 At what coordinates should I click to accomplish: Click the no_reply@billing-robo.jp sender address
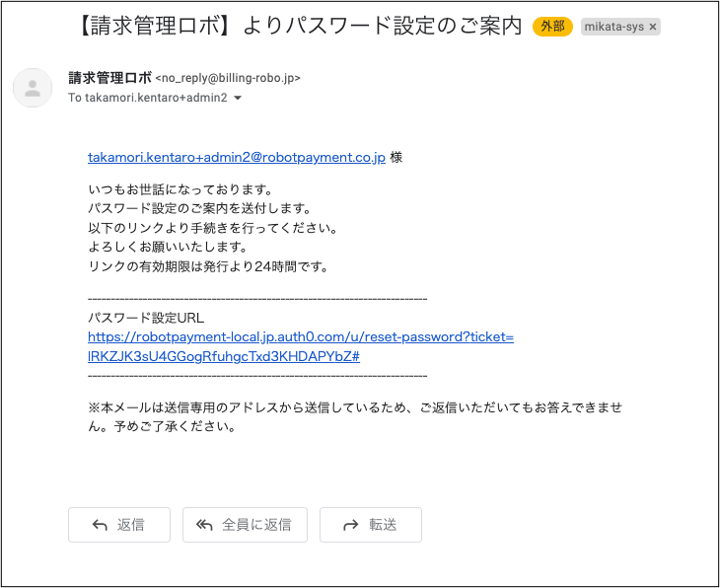[228, 78]
